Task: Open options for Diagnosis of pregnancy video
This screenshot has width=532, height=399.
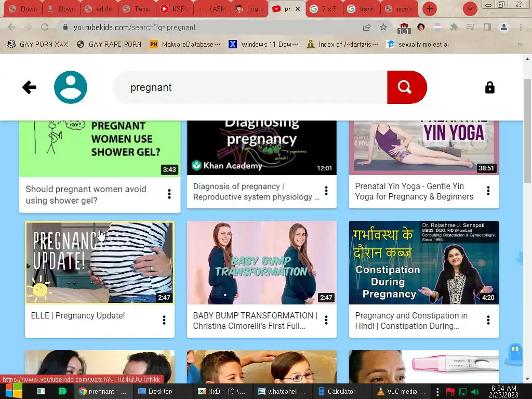Action: point(326,191)
